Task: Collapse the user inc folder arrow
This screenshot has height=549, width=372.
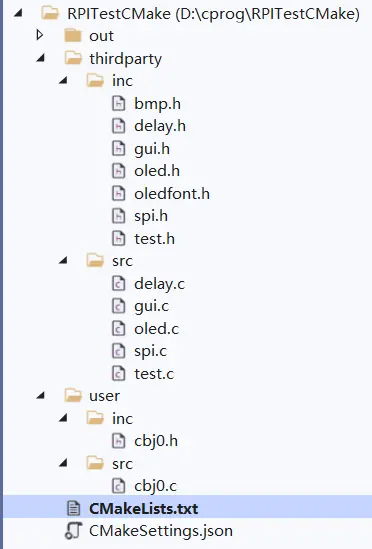Action: [63, 418]
